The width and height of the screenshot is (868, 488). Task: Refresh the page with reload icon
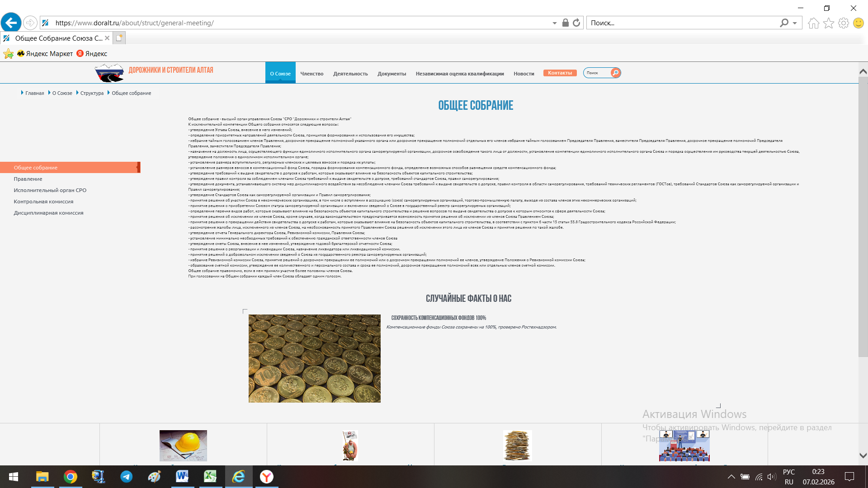(x=576, y=23)
